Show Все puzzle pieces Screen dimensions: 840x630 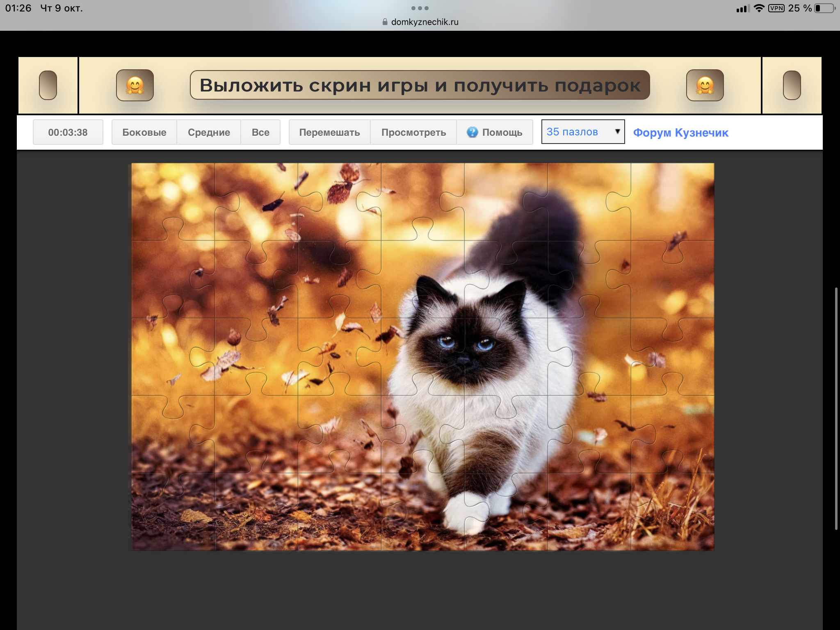coord(260,132)
